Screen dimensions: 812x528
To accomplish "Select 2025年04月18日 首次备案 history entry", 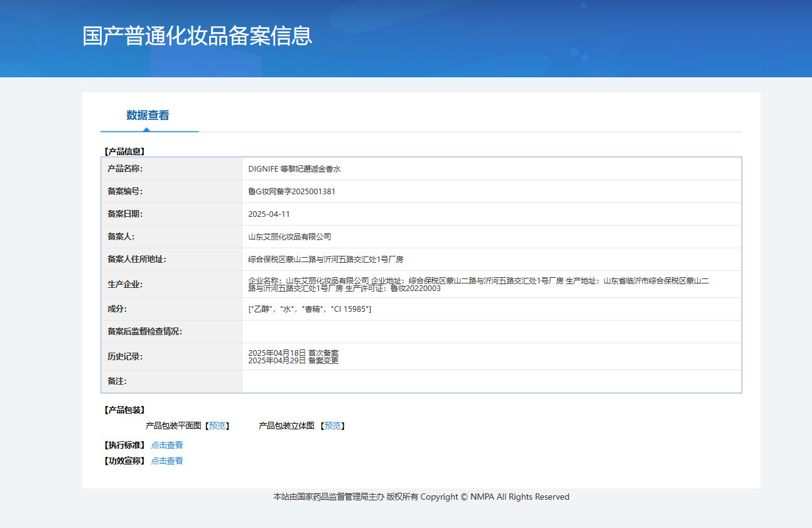I will coord(293,353).
